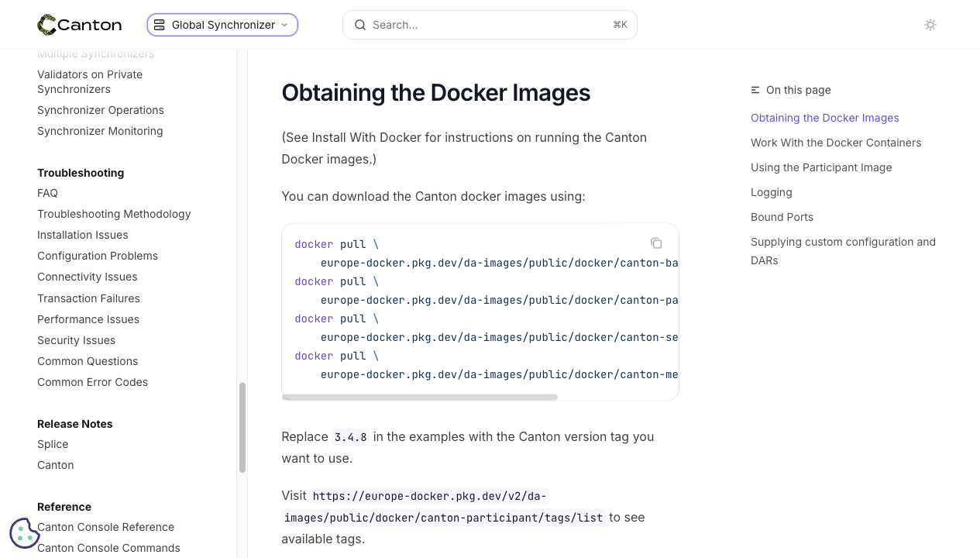Open the FAQ page
This screenshot has width=980, height=558.
click(47, 193)
